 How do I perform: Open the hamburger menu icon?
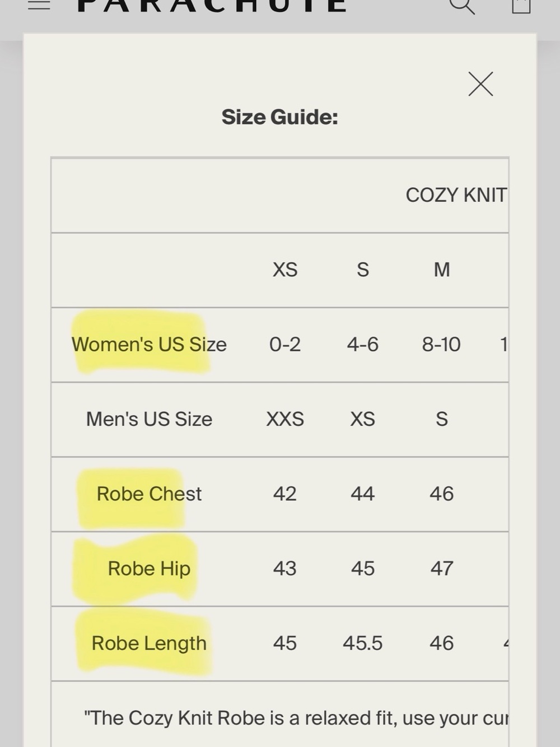point(39,4)
